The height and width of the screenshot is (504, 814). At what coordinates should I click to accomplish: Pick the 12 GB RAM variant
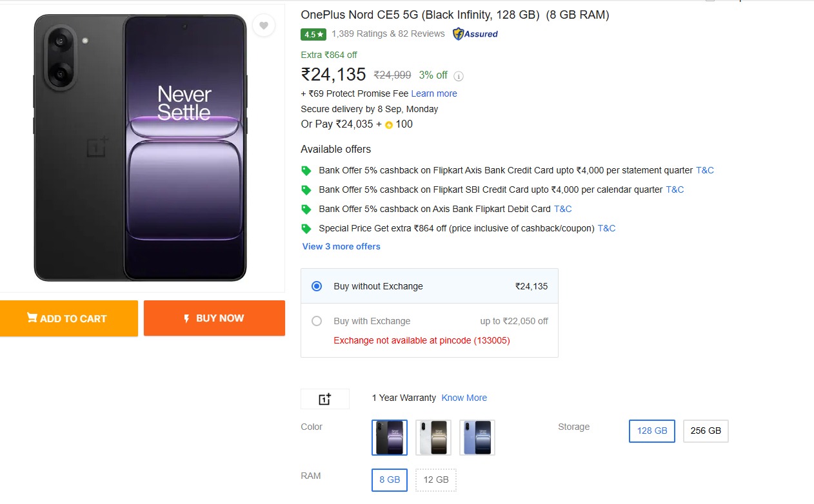436,480
